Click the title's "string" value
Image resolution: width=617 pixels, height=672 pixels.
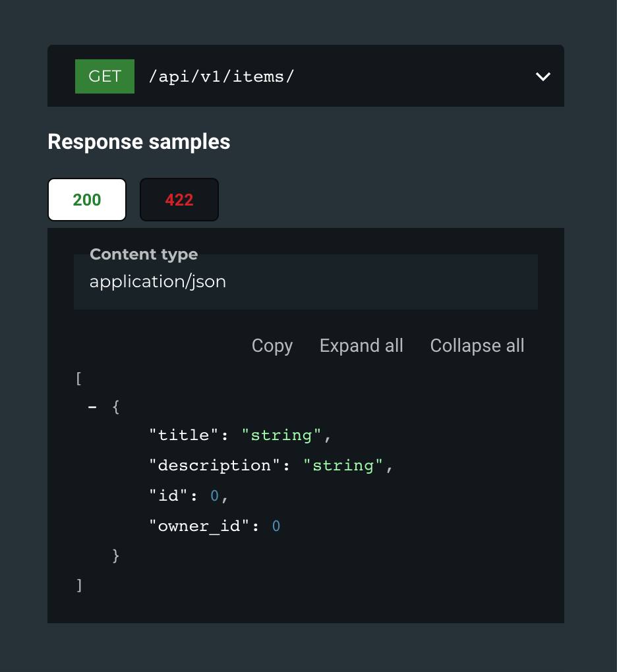281,435
